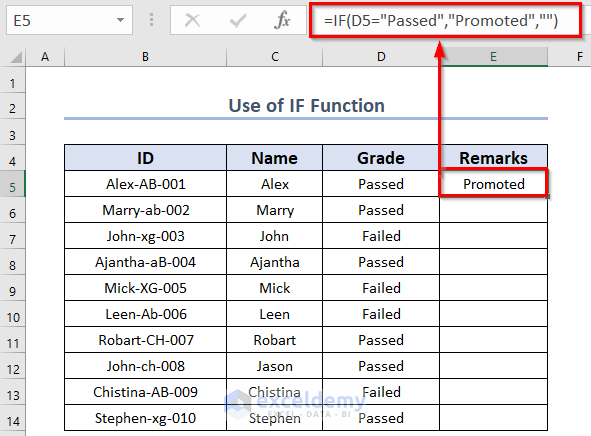Select the Name cell Jason
This screenshot has height=436, width=591.
[x=274, y=366]
